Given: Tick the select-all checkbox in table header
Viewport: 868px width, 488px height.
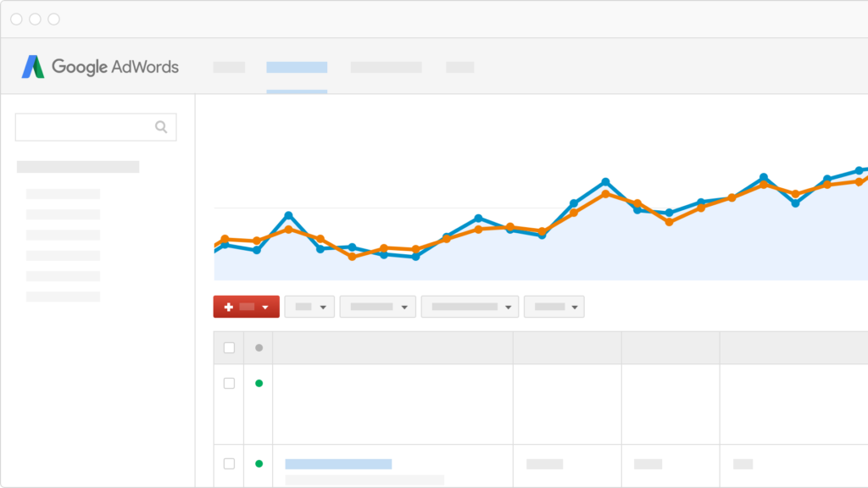Looking at the screenshot, I should [x=229, y=348].
